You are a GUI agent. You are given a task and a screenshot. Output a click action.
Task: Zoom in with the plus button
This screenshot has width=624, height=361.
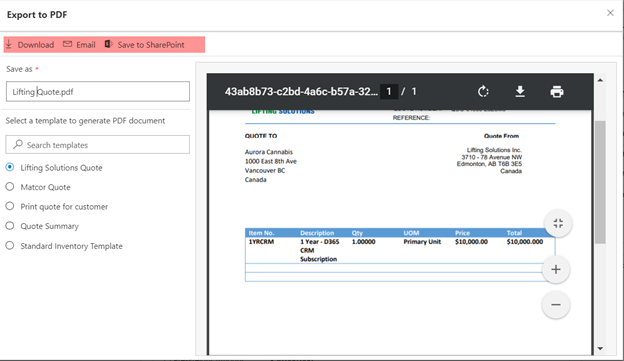point(556,269)
